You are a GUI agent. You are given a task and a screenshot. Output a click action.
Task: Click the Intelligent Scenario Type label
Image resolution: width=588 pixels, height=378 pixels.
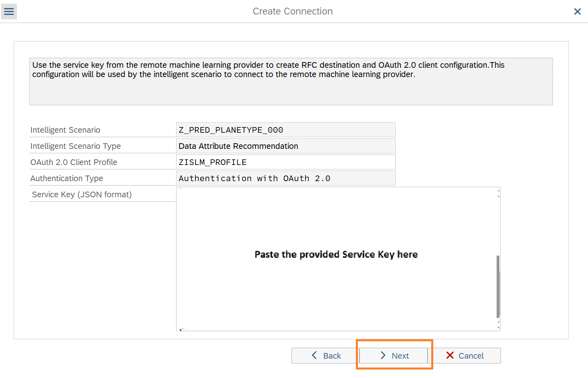coord(75,146)
